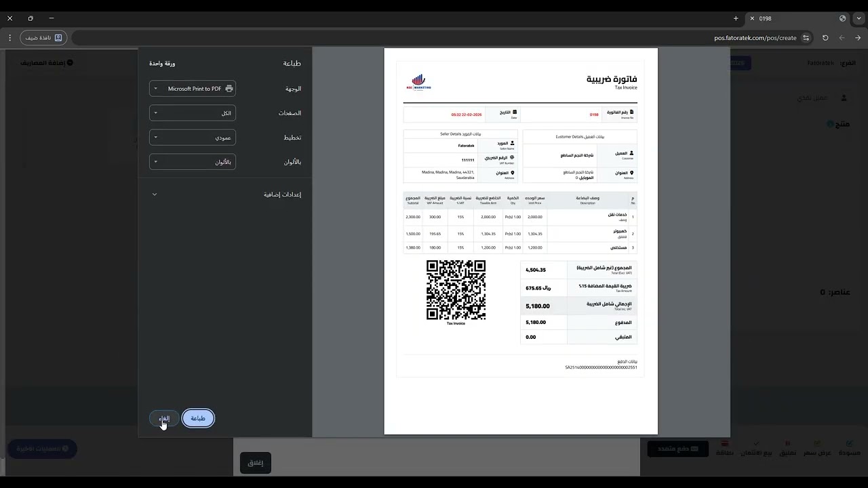Click the invoice number 0198 in preview
868x488 pixels.
click(x=594, y=115)
